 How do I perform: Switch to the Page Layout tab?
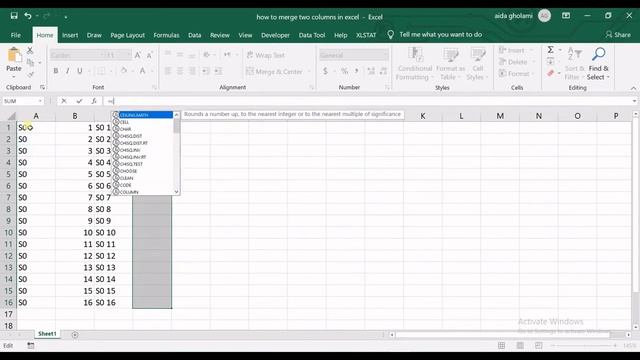127,35
